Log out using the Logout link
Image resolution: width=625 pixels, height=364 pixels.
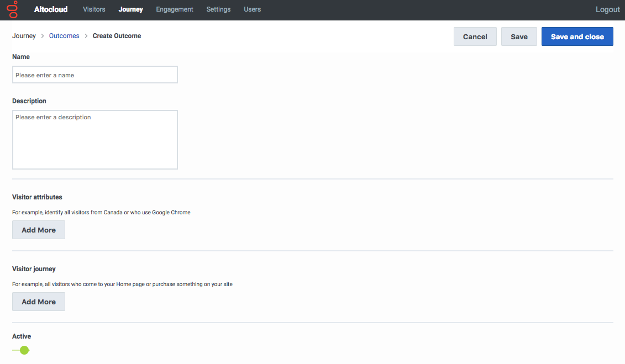tap(607, 9)
